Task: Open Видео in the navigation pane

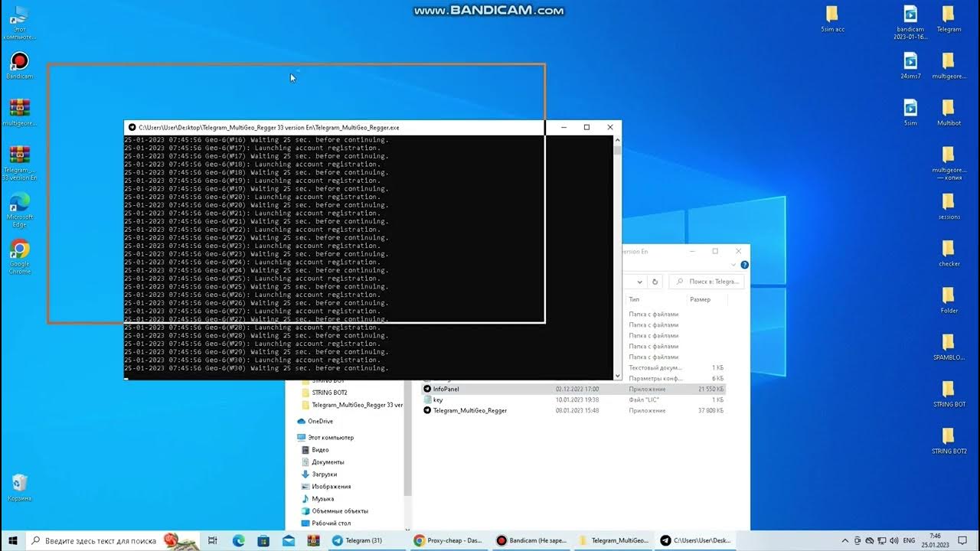Action: 320,450
